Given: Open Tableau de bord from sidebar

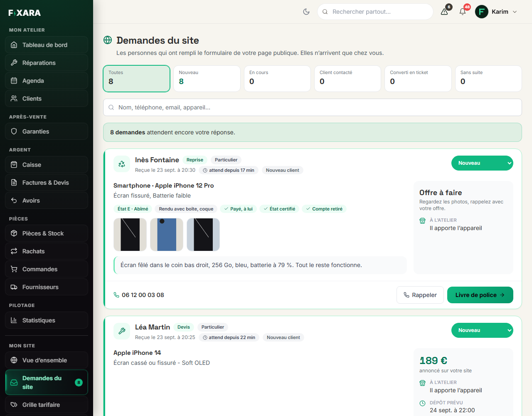Looking at the screenshot, I should (47, 45).
